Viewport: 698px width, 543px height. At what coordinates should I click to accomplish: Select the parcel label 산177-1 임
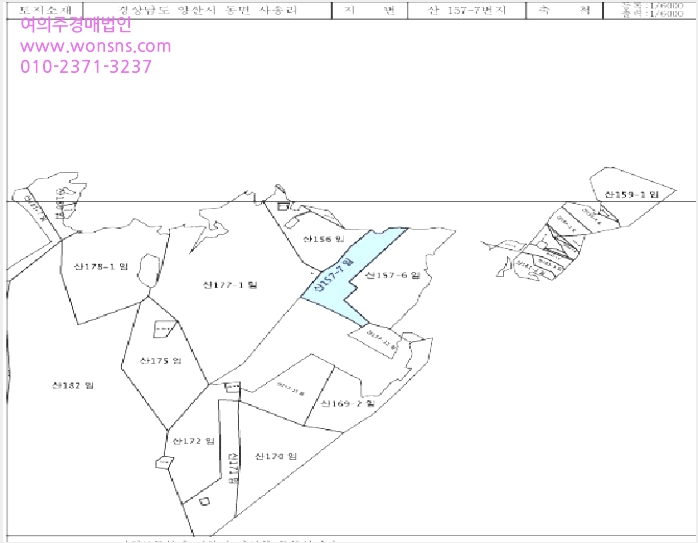pyautogui.click(x=230, y=285)
